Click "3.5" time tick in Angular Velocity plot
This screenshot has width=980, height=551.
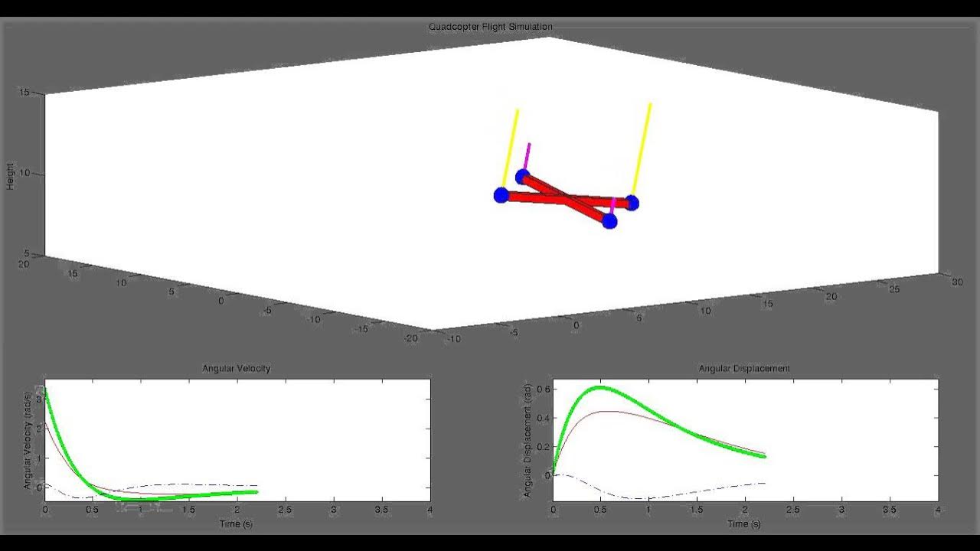click(381, 509)
